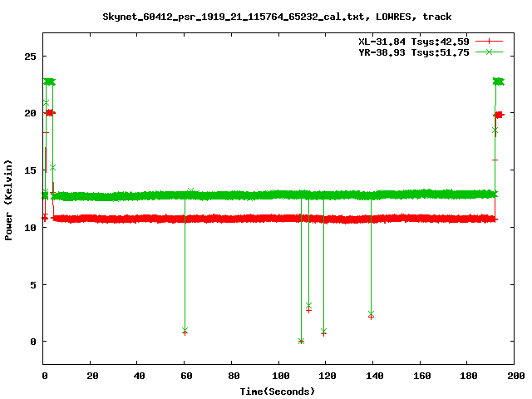Click the x-axis tick label 80
Screen dimensions: 532x399
pos(234,376)
